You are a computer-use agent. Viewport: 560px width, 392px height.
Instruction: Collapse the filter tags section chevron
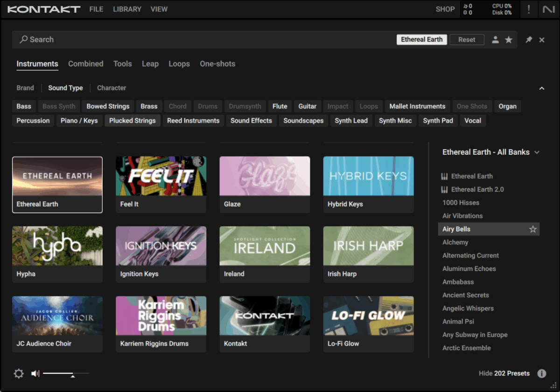542,88
